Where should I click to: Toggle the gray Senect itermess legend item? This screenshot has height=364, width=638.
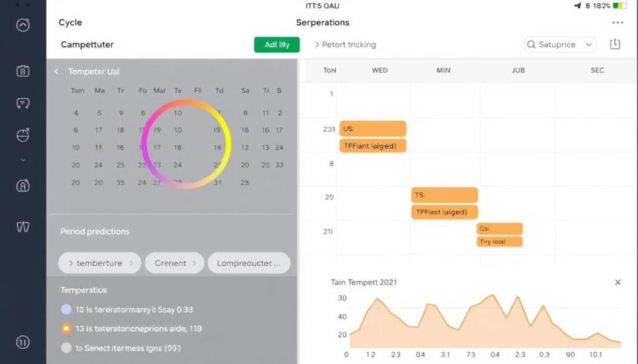click(x=65, y=348)
